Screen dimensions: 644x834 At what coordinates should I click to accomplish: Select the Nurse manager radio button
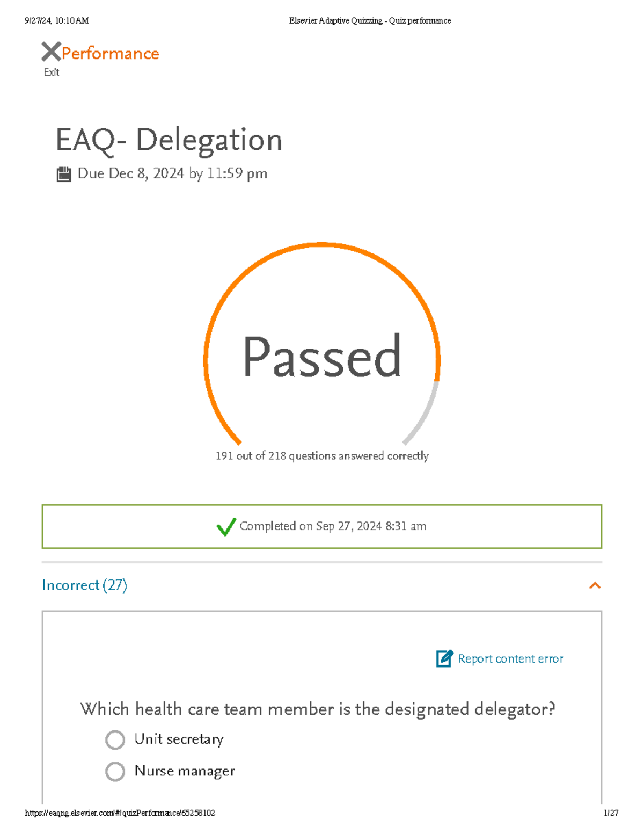coord(115,771)
